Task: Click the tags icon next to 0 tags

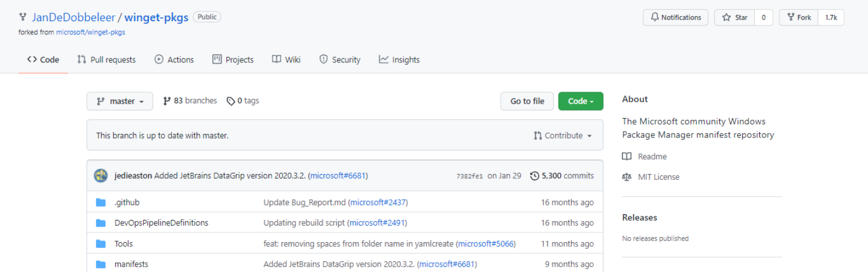Action: [x=231, y=101]
